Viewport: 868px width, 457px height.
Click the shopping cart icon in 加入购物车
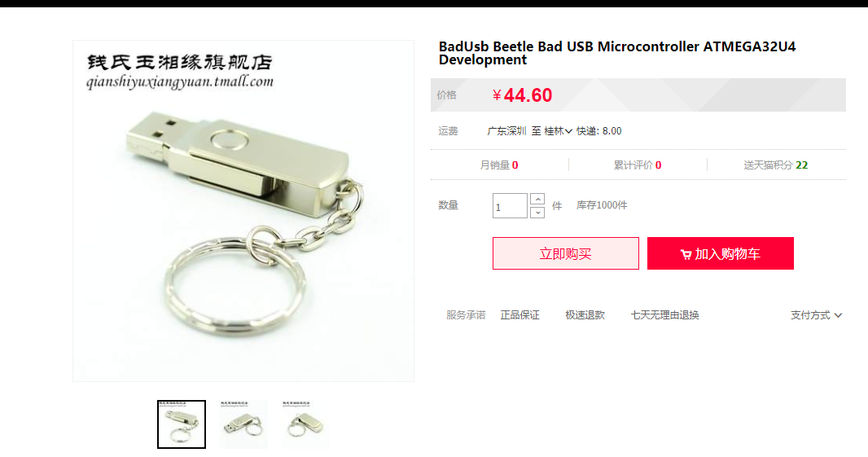(686, 254)
